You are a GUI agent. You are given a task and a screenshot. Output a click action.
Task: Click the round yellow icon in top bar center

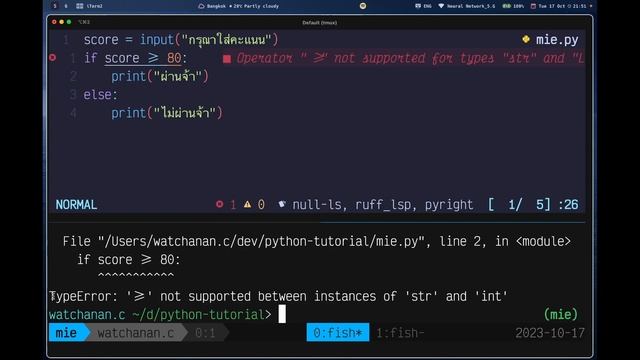[363, 6]
